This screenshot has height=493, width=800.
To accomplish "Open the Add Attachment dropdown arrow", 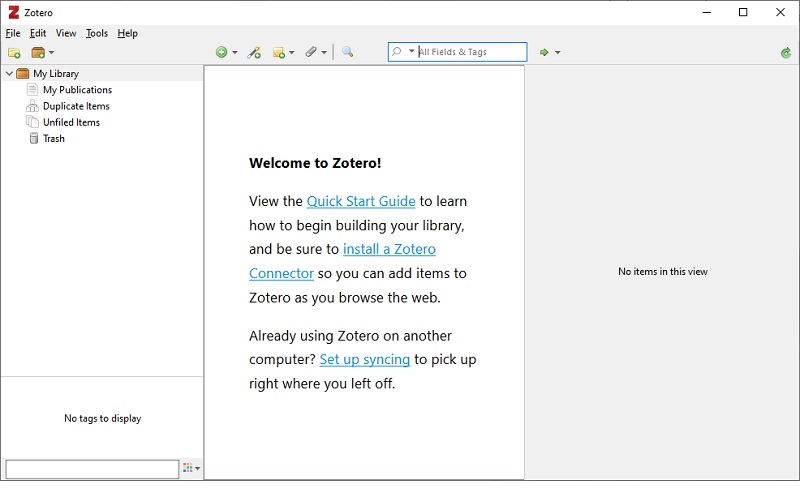I will click(x=324, y=53).
